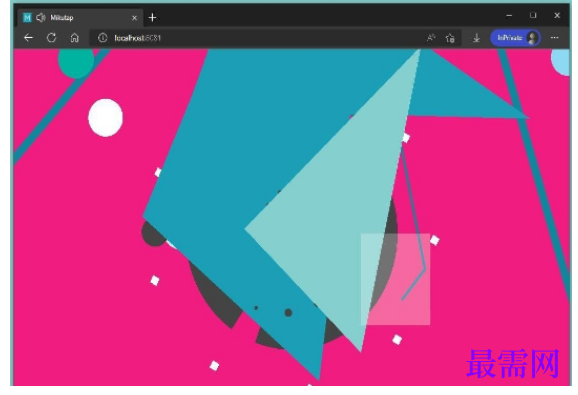The height and width of the screenshot is (395, 578).
Task: Close the Mikutap tab
Action: tap(135, 17)
